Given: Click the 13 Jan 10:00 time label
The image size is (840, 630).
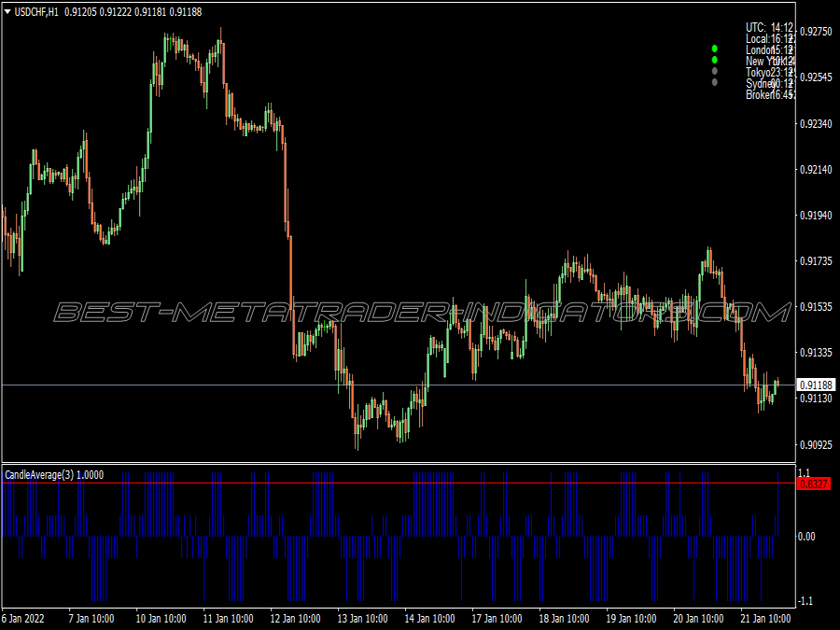Looking at the screenshot, I should (x=362, y=618).
